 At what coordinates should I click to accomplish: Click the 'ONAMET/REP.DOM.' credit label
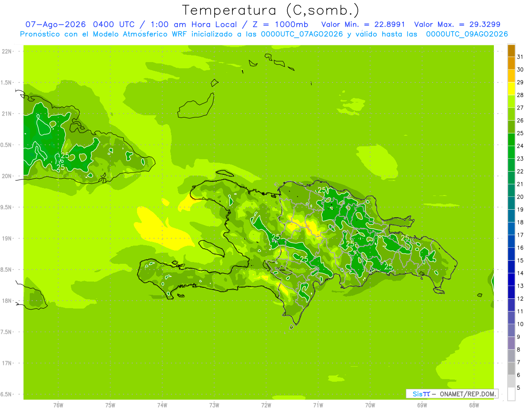467,394
